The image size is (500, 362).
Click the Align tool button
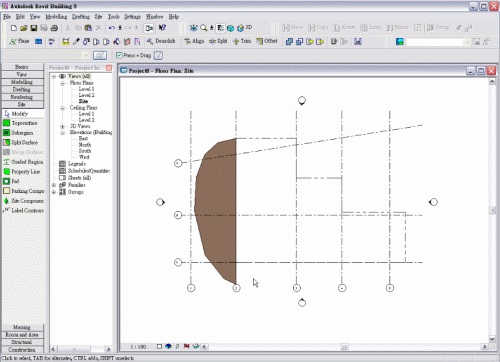[x=194, y=41]
